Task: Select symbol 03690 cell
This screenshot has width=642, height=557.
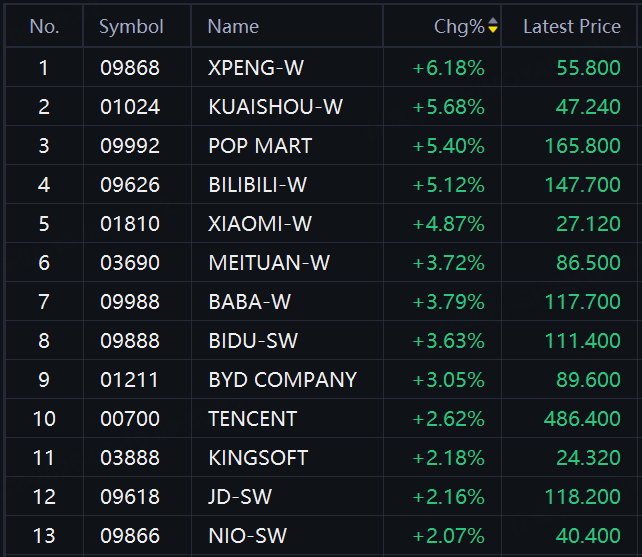Action: [130, 263]
